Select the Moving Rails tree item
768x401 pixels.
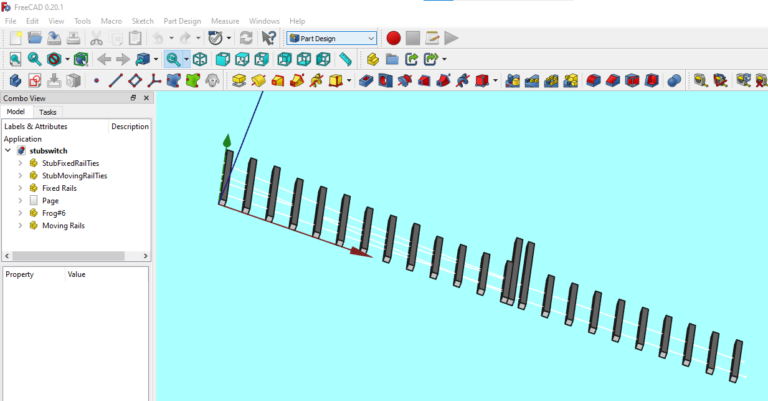click(x=63, y=226)
